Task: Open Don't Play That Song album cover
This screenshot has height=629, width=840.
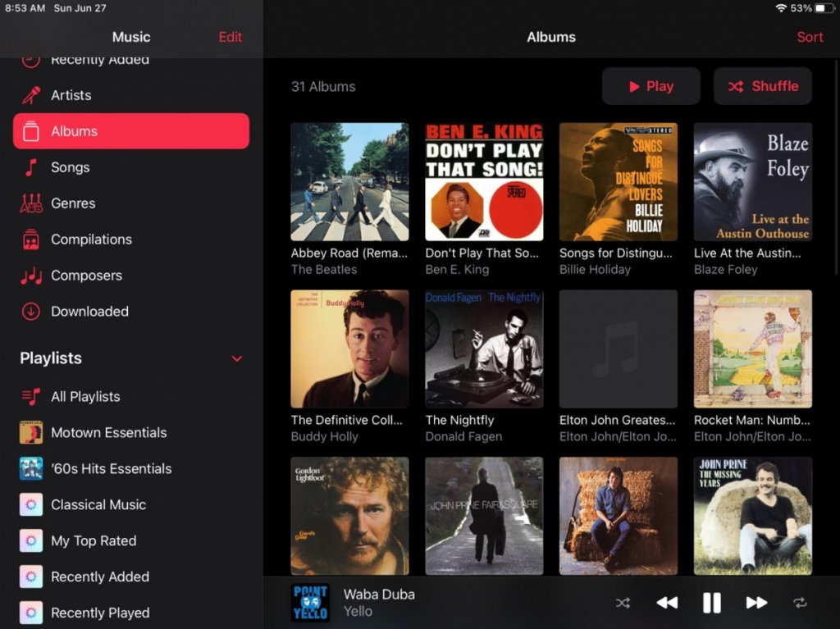Action: pos(484,182)
